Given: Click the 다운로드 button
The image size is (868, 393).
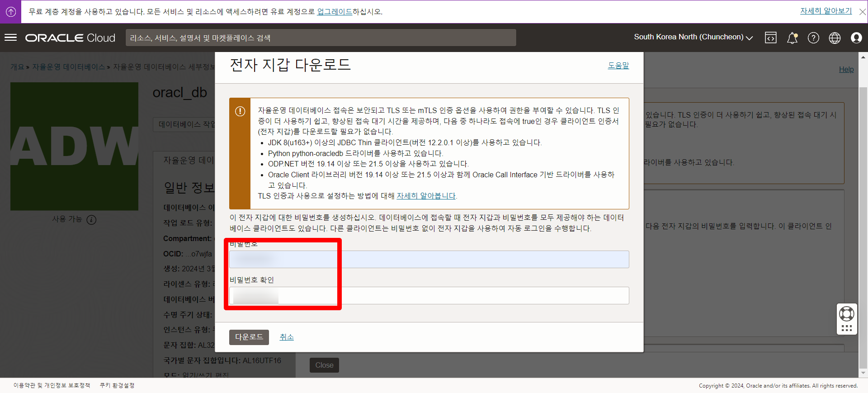Looking at the screenshot, I should coord(249,337).
